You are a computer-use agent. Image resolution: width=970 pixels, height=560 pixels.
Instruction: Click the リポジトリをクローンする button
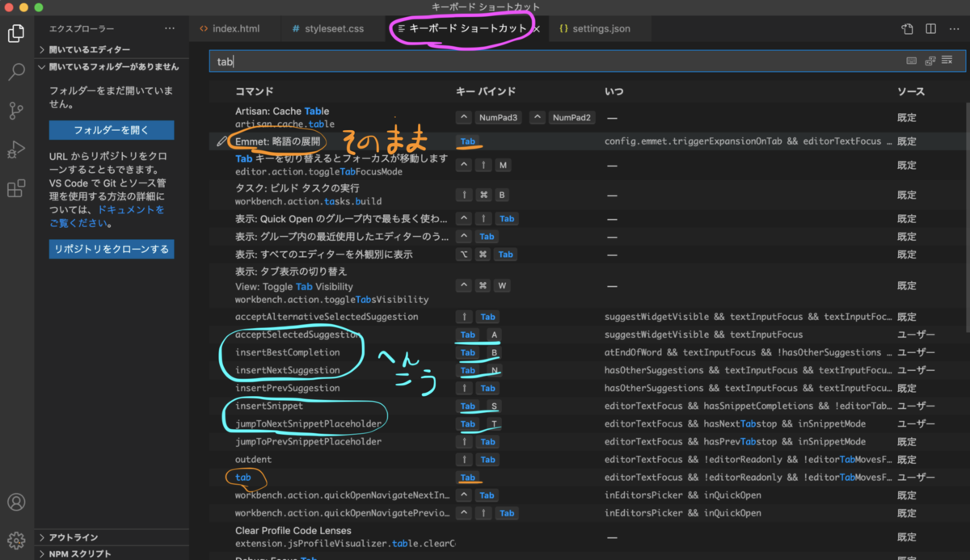pyautogui.click(x=112, y=249)
